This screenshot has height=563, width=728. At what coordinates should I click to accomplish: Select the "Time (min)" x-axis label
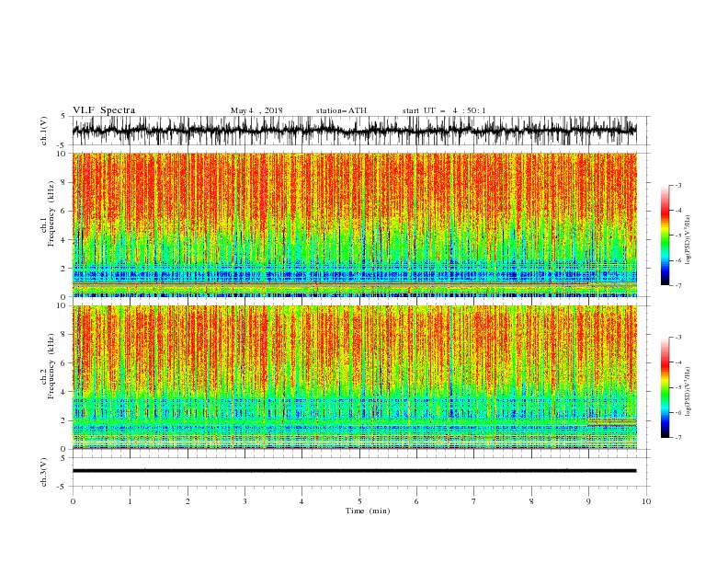coord(368,511)
